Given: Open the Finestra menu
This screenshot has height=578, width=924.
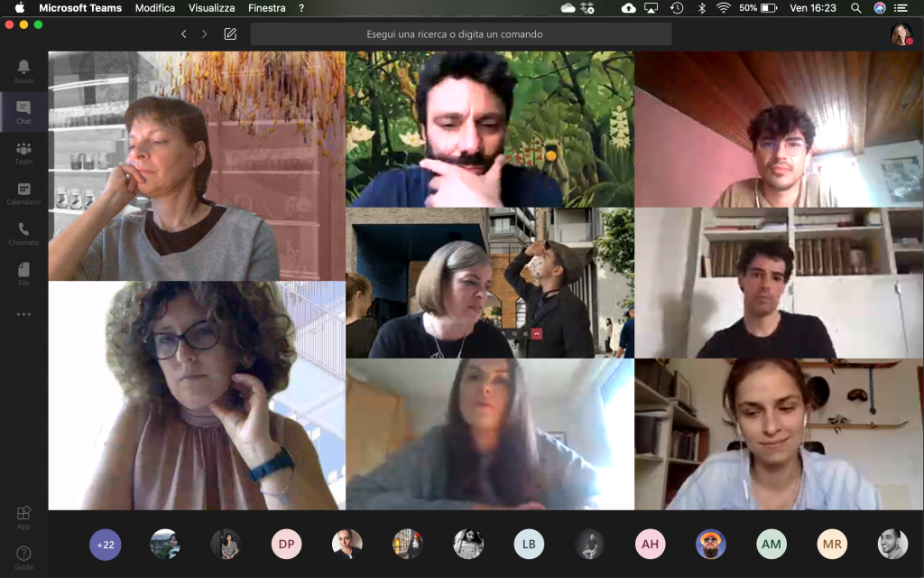Looking at the screenshot, I should coord(266,8).
